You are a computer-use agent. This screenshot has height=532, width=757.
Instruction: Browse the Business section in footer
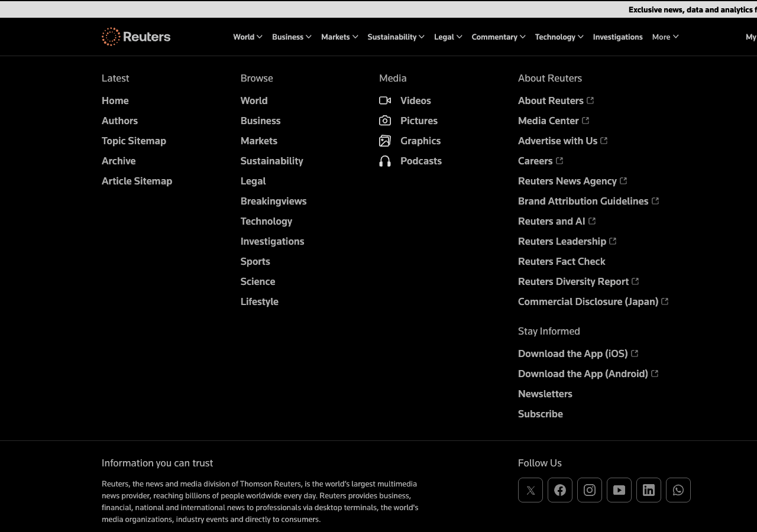[x=260, y=121]
